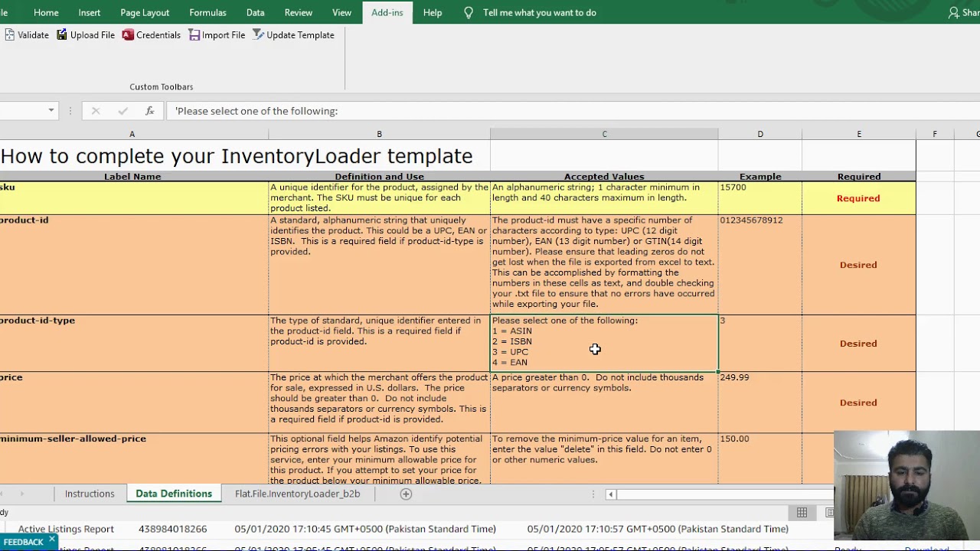This screenshot has height=551, width=980.
Task: Select column D header
Action: coord(760,135)
